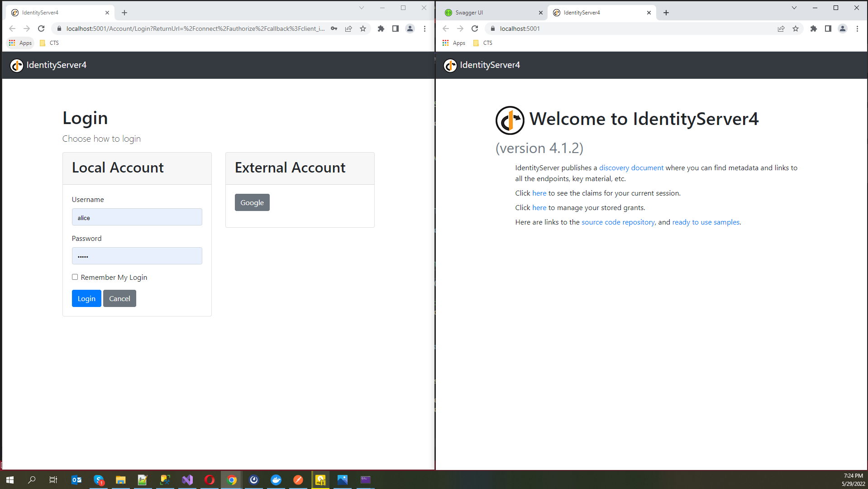Bookmark the login page with star icon
The image size is (868, 489).
point(363,29)
